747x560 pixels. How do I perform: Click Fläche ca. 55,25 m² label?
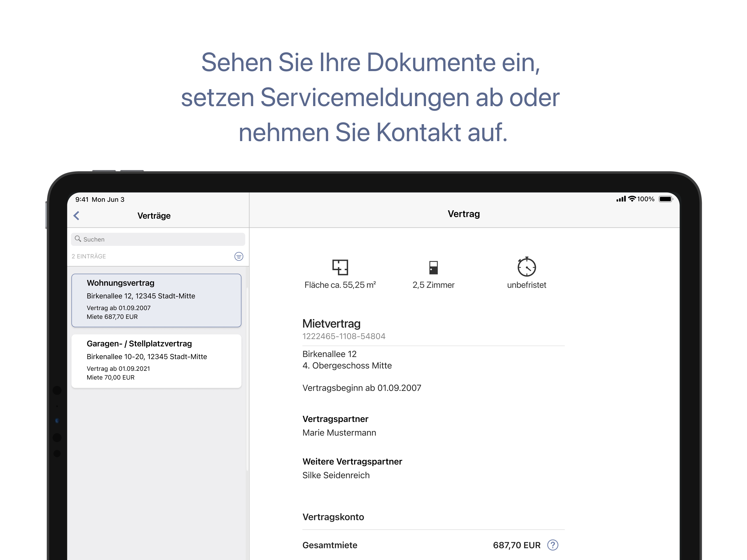point(340,285)
